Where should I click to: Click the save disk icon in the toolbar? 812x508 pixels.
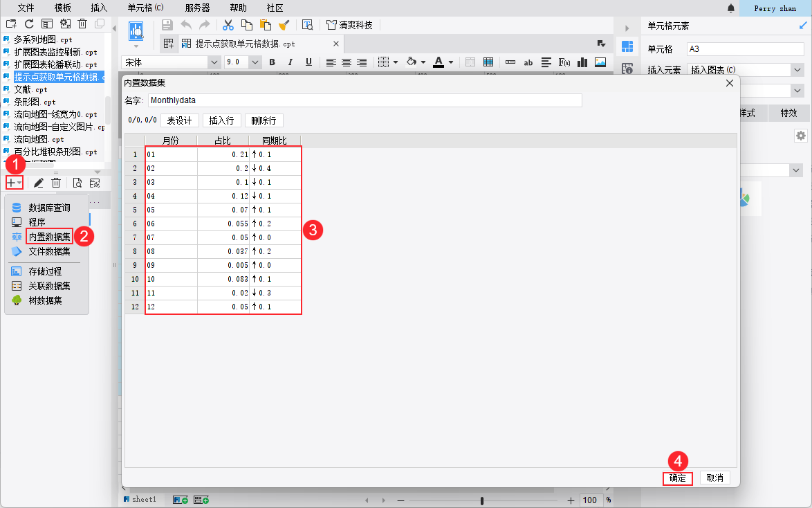coord(167,25)
